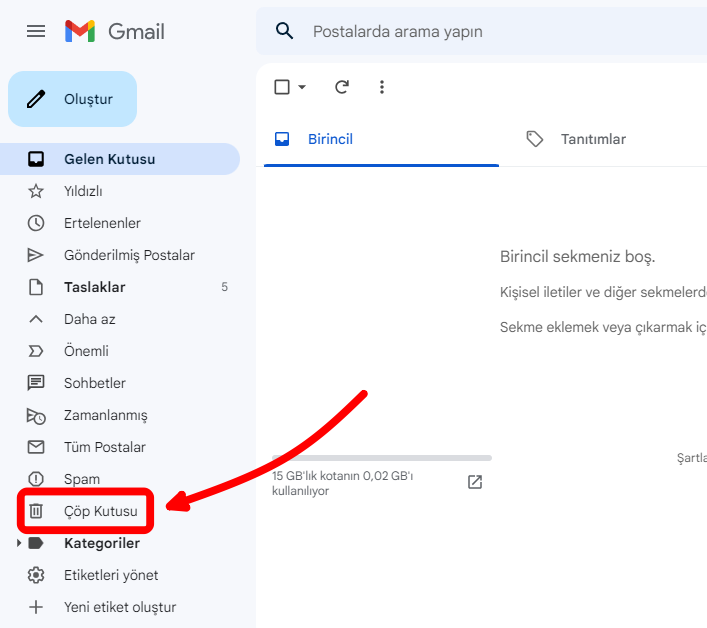Open select dropdown arrow beside checkbox
Viewport: 707px width, 628px height.
[302, 87]
